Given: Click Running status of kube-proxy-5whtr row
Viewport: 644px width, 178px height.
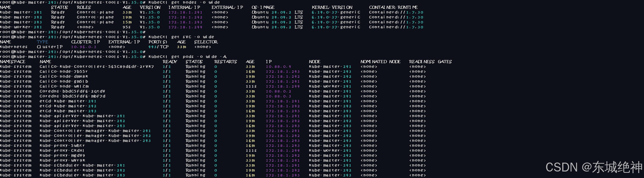Looking at the screenshot, I should click(195, 146).
